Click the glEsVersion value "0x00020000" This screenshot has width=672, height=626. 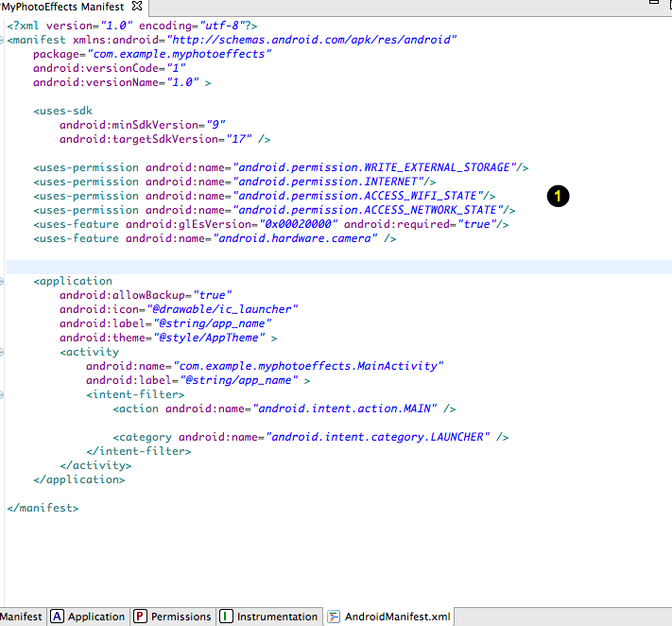pos(299,224)
